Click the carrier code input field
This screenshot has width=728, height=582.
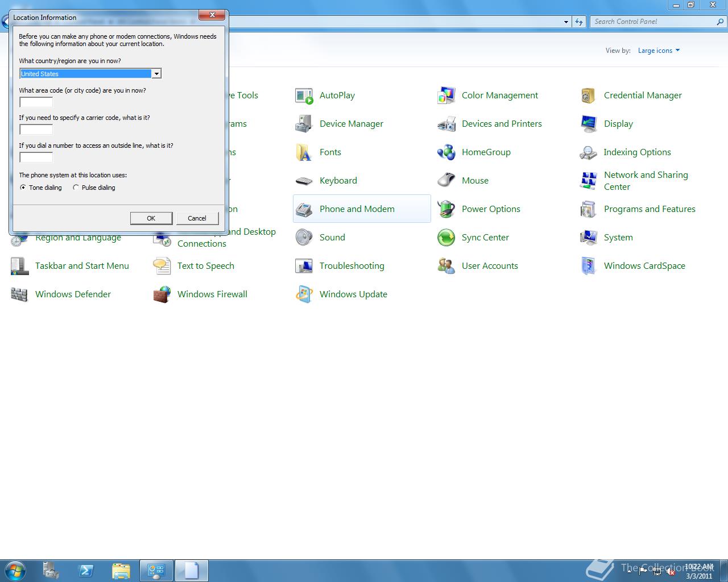36,130
